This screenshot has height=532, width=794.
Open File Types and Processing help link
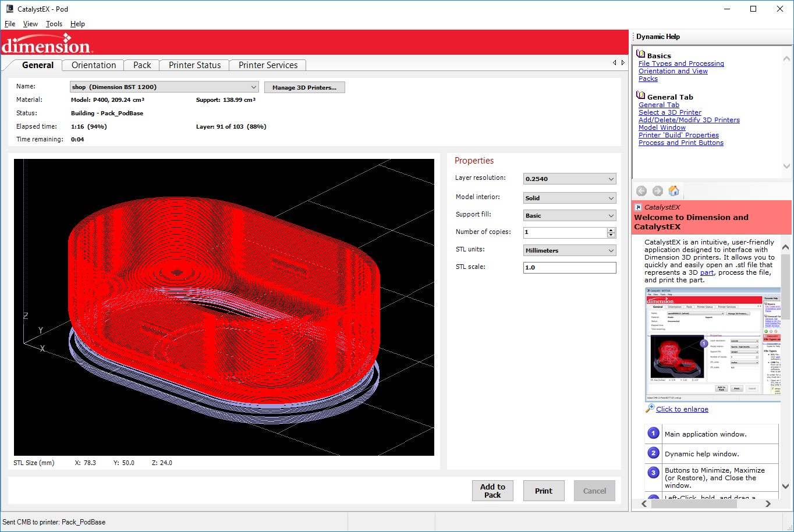[681, 63]
